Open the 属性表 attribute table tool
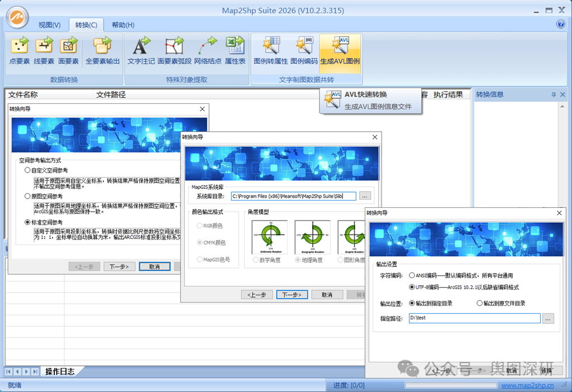572x392 pixels. 235,51
